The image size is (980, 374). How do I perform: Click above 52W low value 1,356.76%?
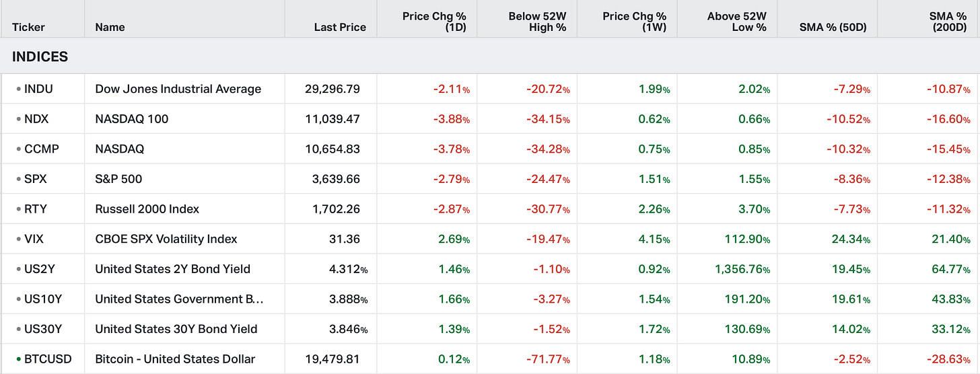[743, 269]
